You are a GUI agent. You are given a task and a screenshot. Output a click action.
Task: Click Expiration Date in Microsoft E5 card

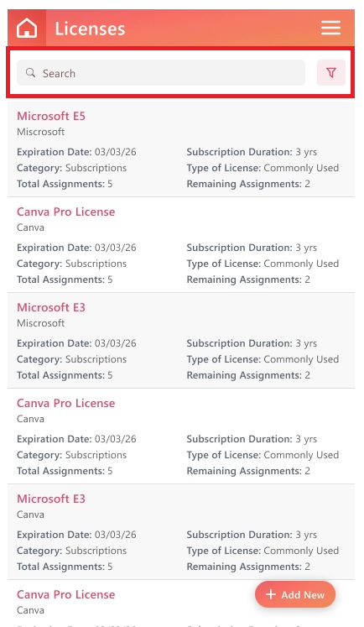[76, 152]
